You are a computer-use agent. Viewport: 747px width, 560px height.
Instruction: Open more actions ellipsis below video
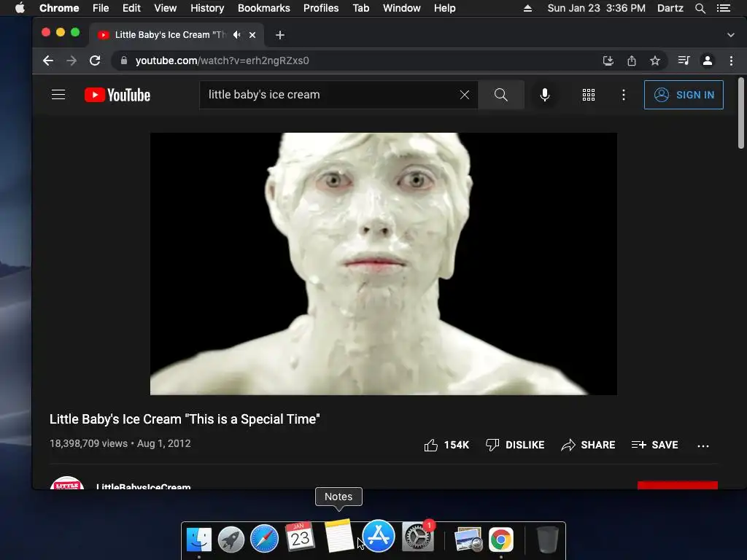[x=703, y=446]
